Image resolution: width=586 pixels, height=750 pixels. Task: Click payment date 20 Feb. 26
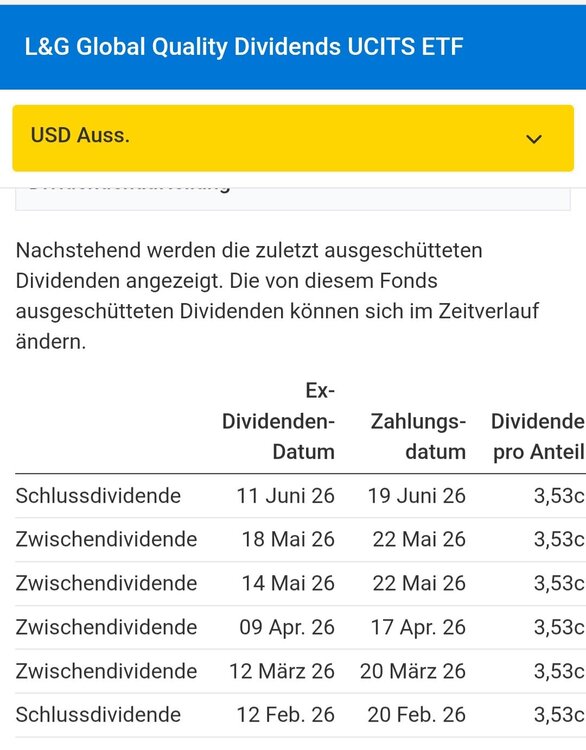click(416, 715)
